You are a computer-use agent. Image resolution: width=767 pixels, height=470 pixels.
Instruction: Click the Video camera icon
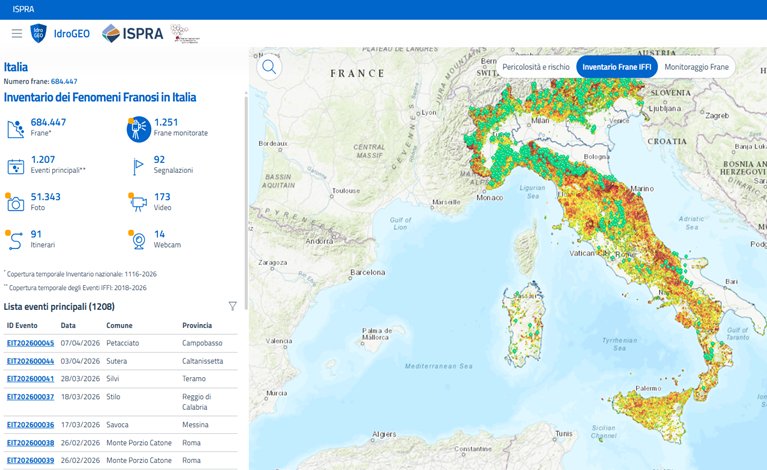pos(138,203)
